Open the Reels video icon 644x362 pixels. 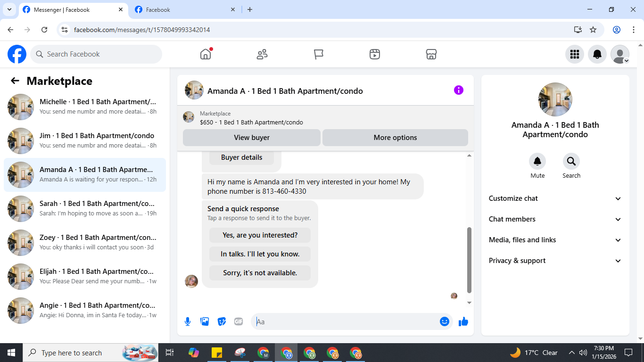375,54
